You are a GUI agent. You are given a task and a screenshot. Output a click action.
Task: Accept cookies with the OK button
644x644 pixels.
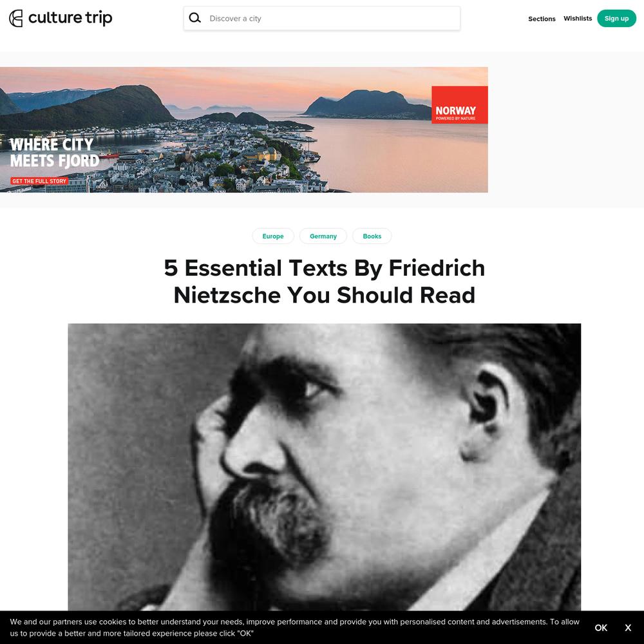pyautogui.click(x=601, y=627)
